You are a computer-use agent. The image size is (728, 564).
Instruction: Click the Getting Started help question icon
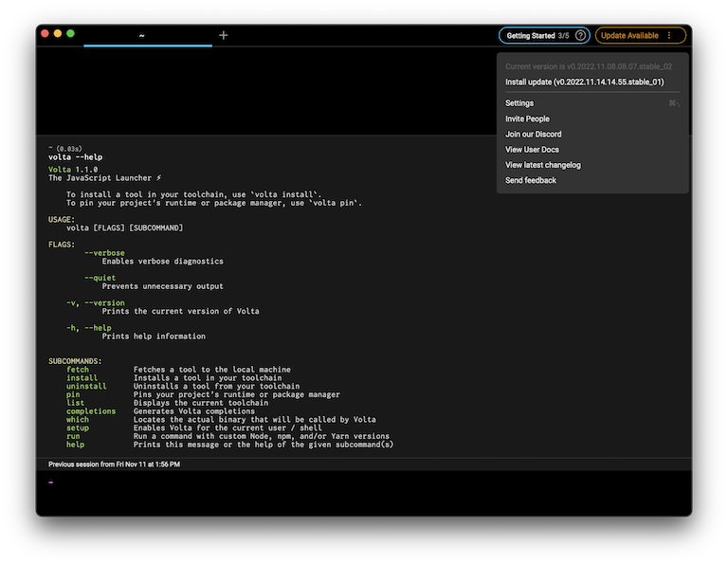[x=580, y=35]
